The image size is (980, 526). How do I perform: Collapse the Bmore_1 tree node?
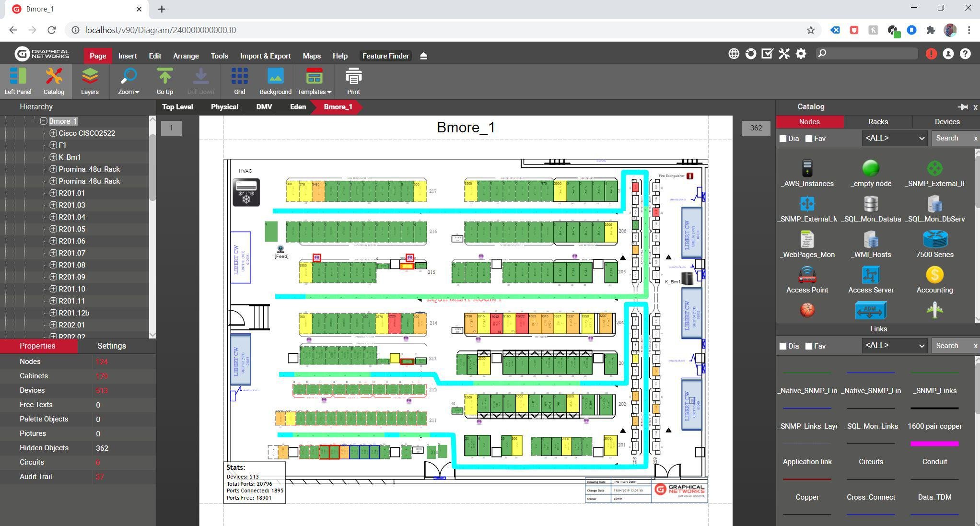pyautogui.click(x=44, y=121)
